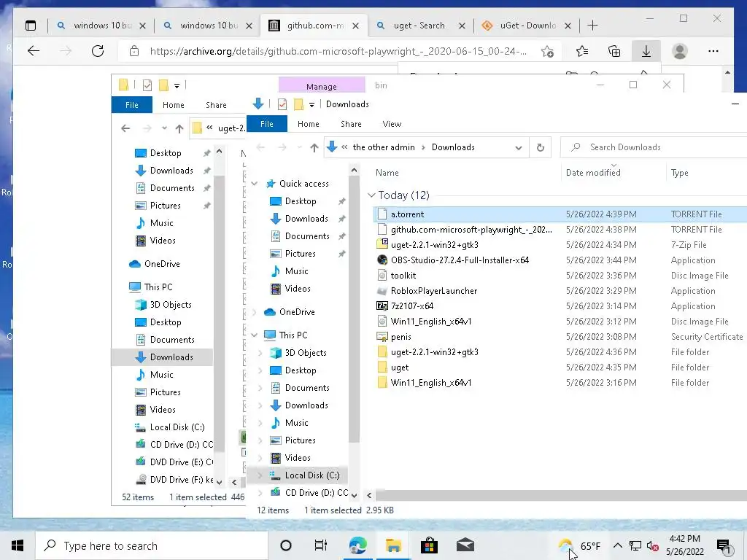Open a new Edge tab
The height and width of the screenshot is (560, 747).
[592, 26]
